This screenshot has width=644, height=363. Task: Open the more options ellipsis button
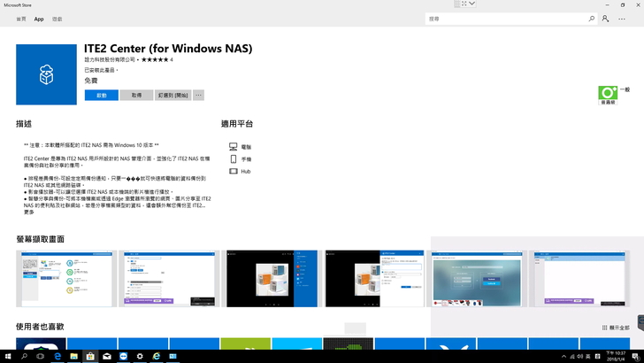(x=198, y=95)
